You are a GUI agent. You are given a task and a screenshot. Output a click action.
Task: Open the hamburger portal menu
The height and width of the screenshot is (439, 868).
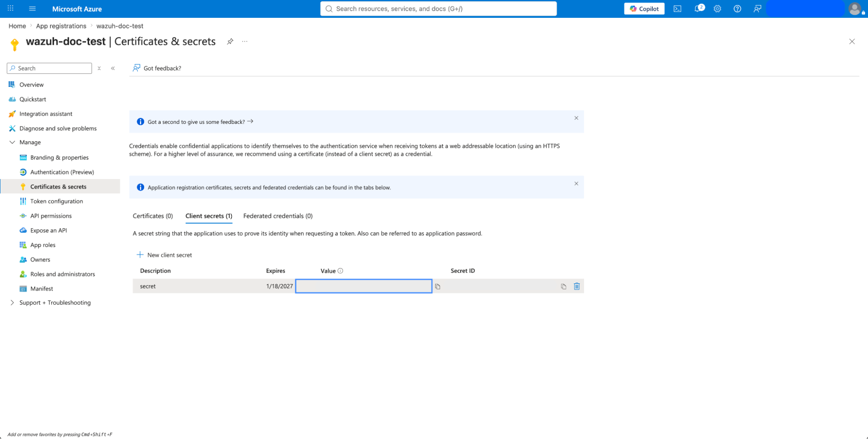[x=32, y=8]
